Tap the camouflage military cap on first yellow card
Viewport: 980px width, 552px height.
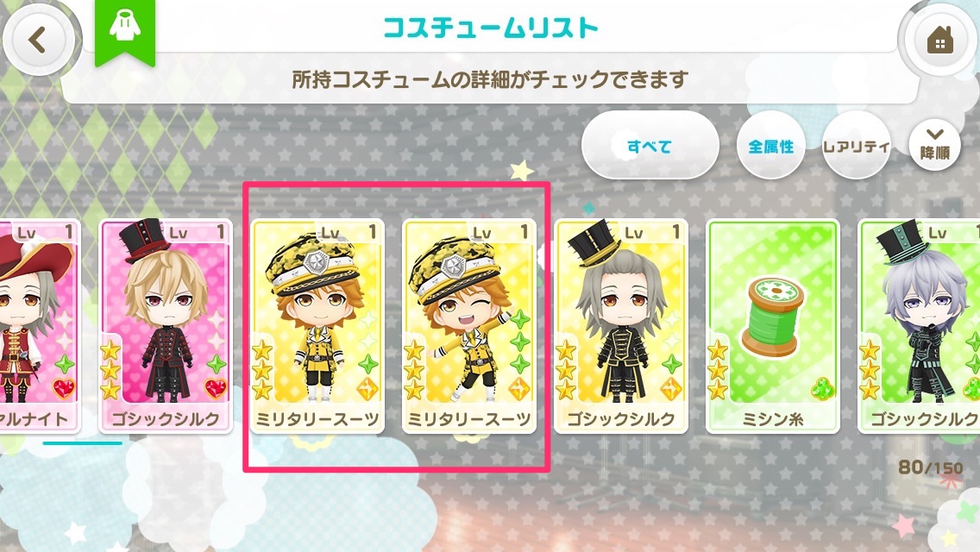(312, 262)
